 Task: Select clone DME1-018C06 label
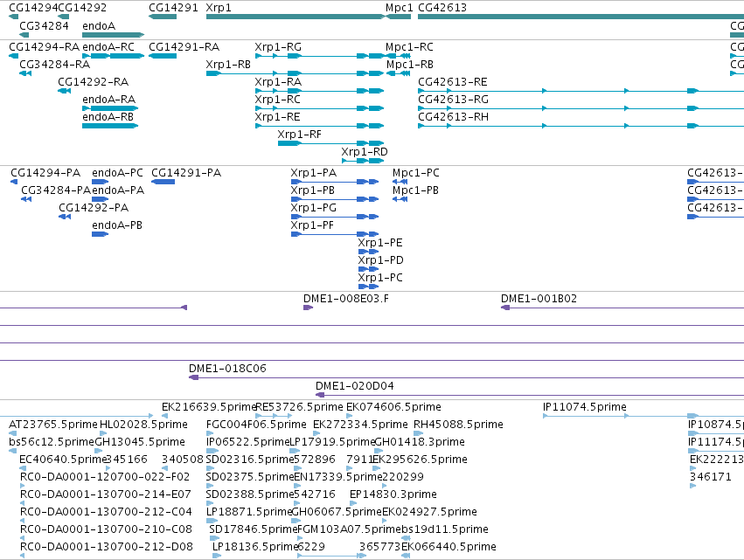click(227, 369)
